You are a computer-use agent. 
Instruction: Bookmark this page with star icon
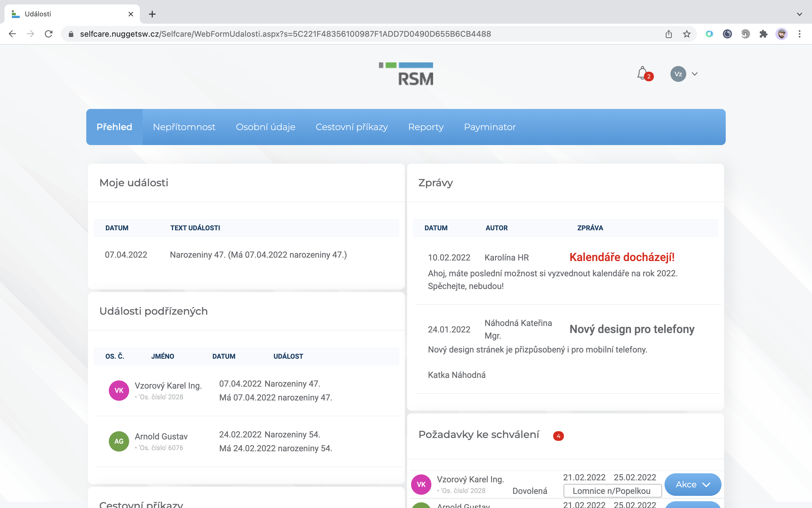tap(687, 34)
